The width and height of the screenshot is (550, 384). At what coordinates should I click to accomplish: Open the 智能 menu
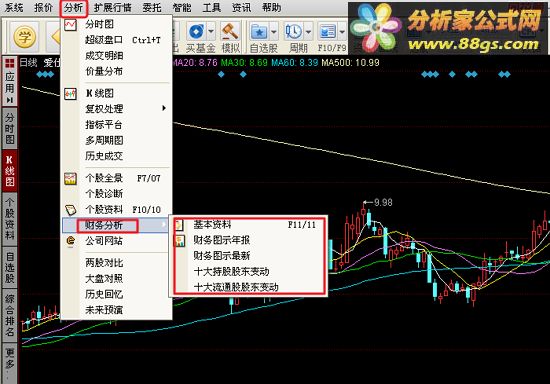pyautogui.click(x=182, y=7)
